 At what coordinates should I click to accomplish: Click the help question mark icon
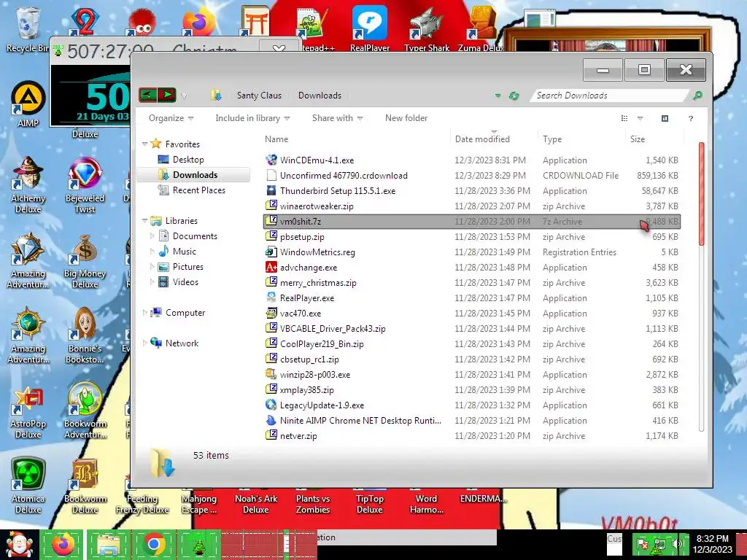click(x=691, y=118)
